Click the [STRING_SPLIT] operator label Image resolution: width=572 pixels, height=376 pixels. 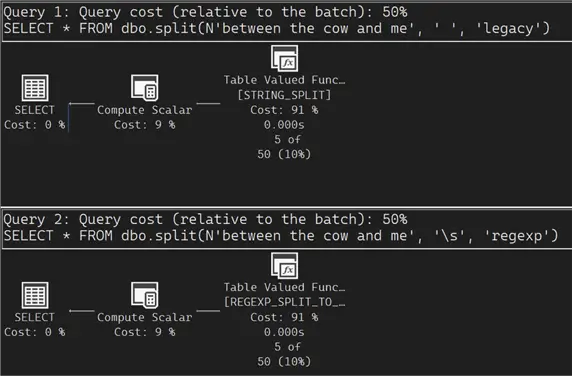284,95
